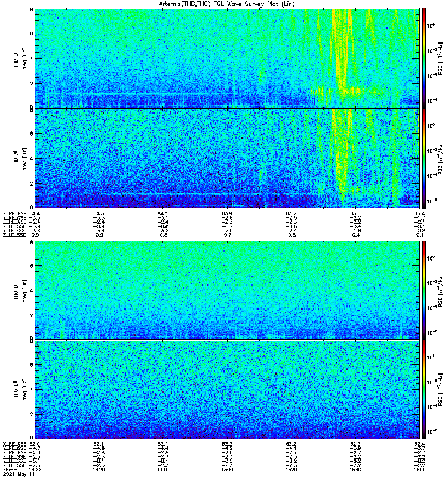Click the color bar beside THC B-perpendicular panel
448x478 pixels.
click(x=424, y=290)
